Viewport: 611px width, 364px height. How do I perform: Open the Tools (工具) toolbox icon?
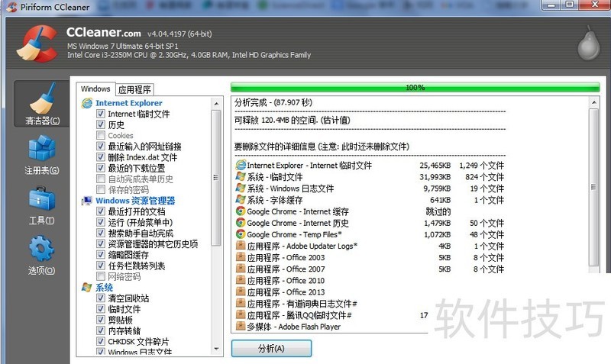point(42,198)
